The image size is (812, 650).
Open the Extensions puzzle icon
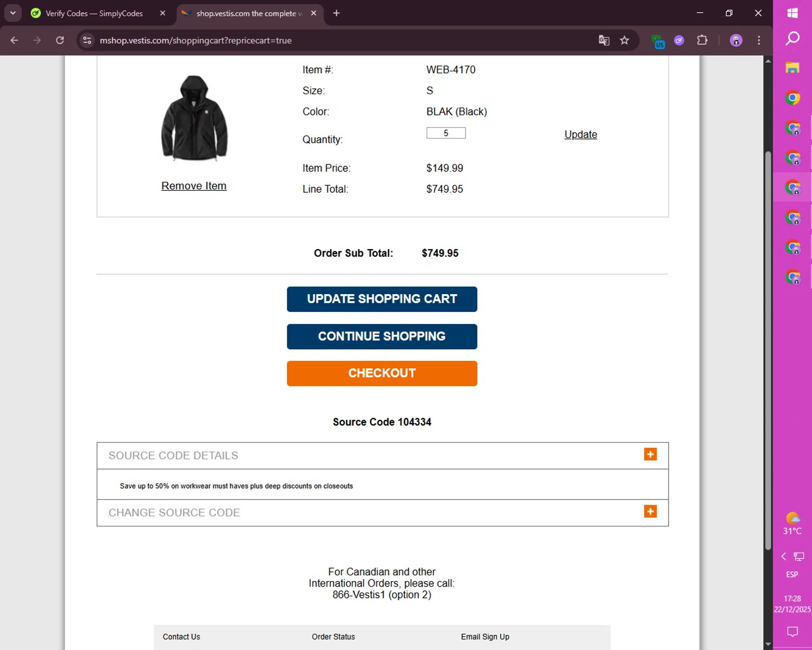coord(702,40)
